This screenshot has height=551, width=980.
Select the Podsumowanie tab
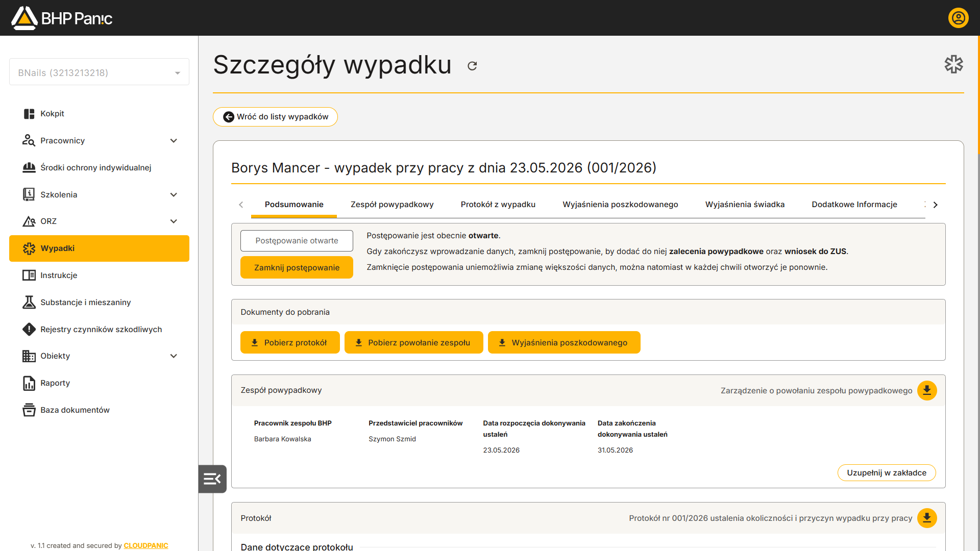click(x=294, y=205)
